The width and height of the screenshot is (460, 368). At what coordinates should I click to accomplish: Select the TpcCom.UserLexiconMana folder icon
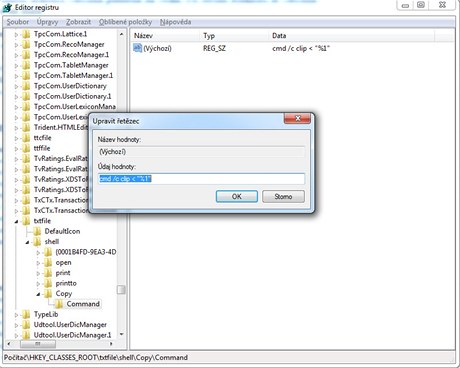[26, 107]
